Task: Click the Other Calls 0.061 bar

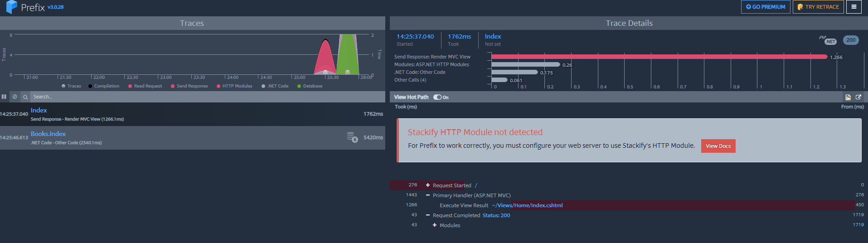Action: [499, 80]
